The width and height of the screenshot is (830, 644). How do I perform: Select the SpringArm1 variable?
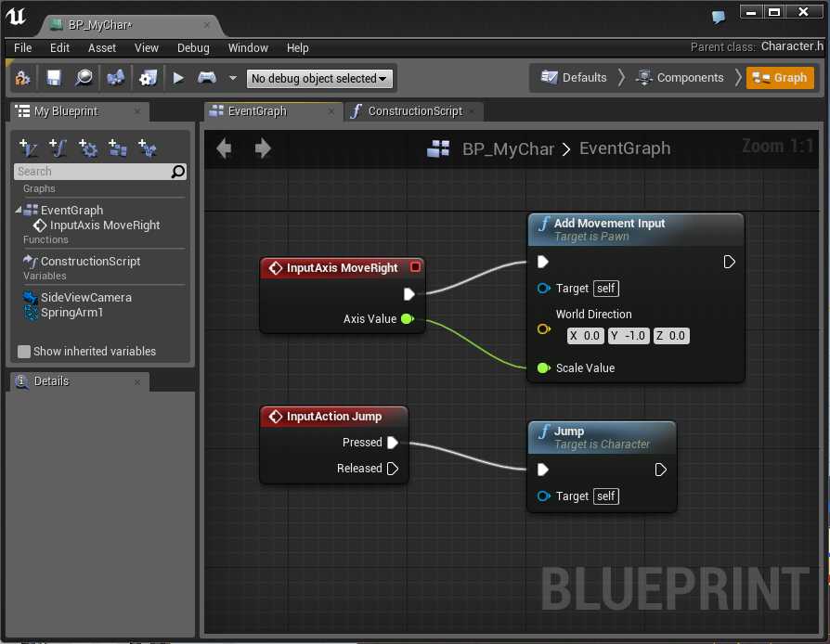(64, 312)
